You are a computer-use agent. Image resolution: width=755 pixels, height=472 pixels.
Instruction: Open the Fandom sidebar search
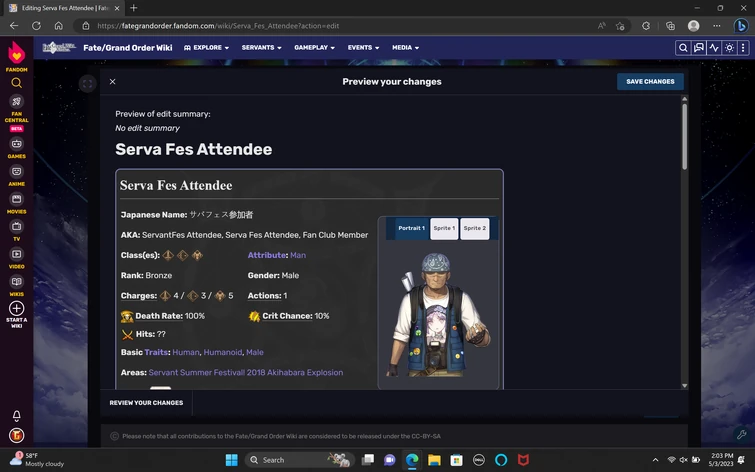16,83
